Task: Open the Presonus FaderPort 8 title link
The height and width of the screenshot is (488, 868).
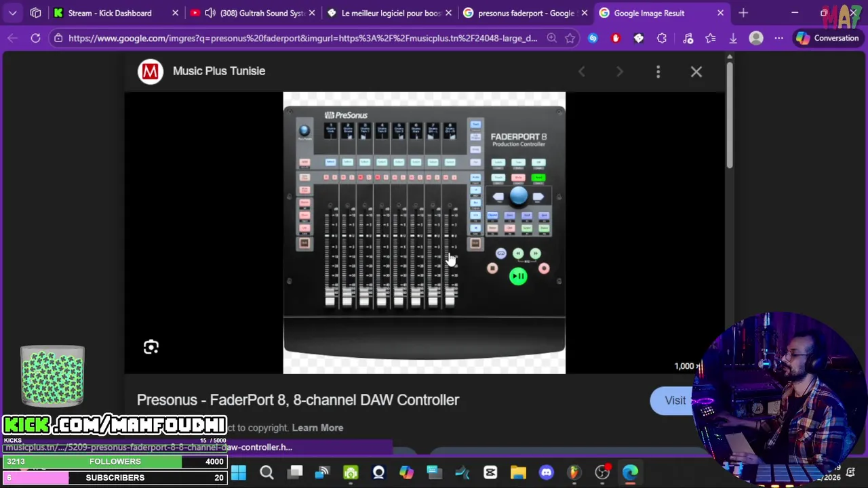Action: tap(298, 400)
